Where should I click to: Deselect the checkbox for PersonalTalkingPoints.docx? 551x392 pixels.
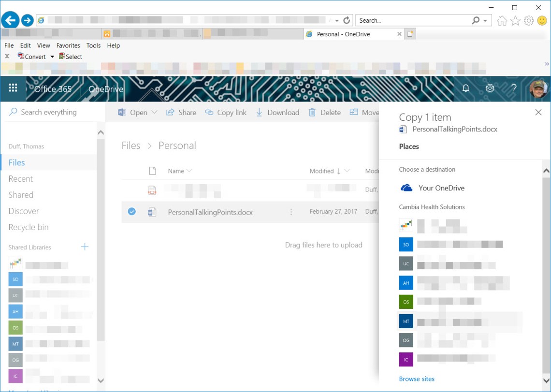[x=131, y=211]
